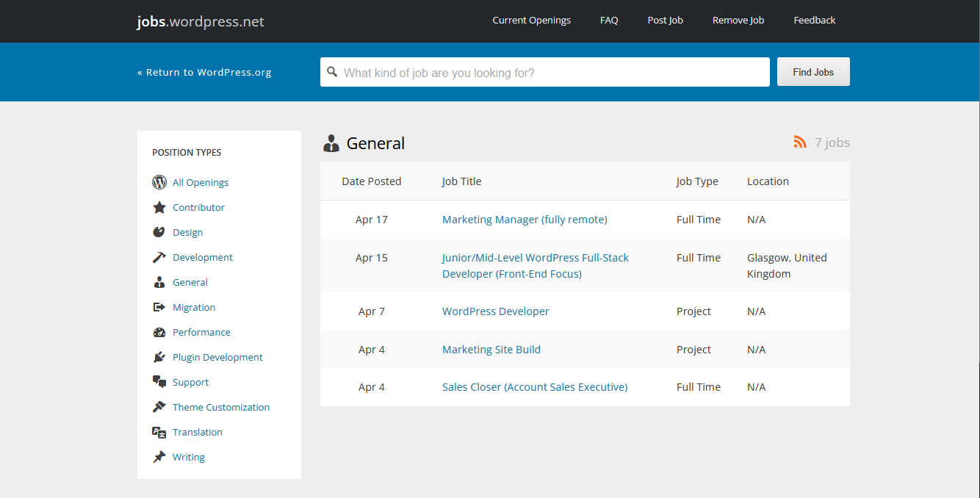
Task: Click the search magnifier icon
Action: coord(333,72)
